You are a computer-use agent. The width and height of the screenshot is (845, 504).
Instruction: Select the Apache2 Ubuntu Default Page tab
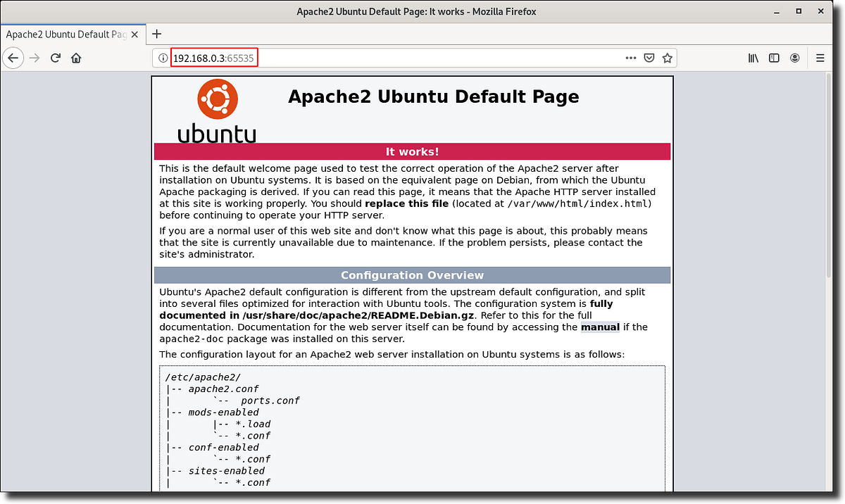[73, 34]
